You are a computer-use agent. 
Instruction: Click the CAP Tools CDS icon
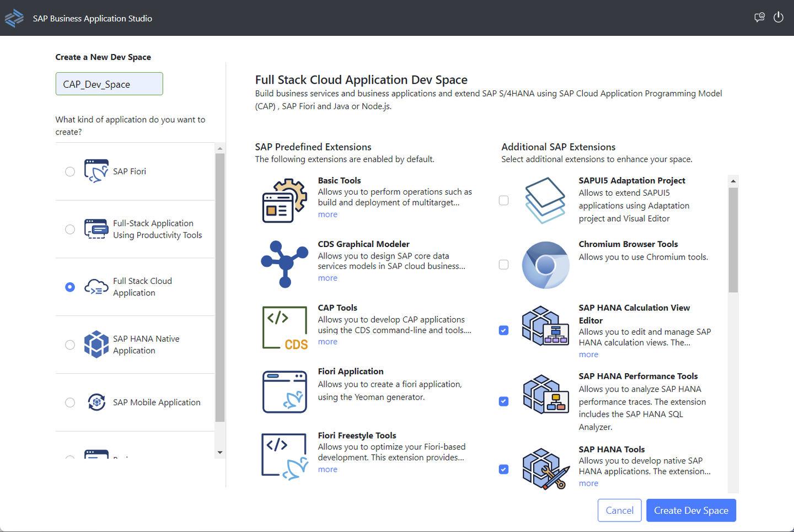[x=285, y=328]
